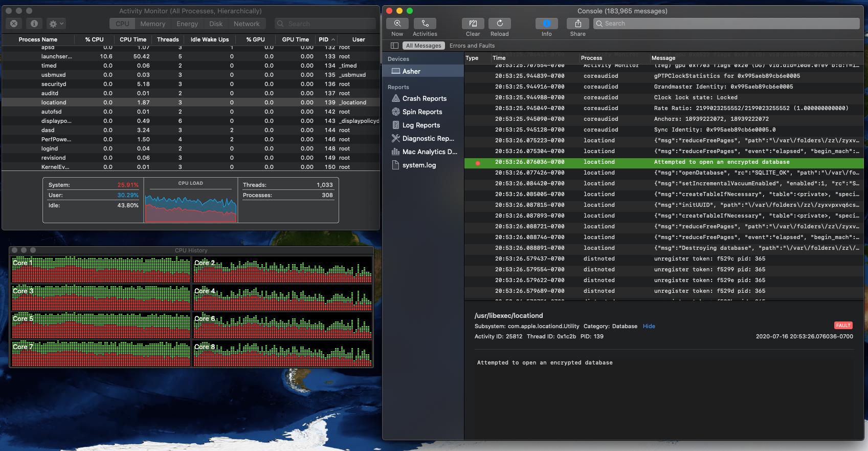Select the 'Clock lock state: Locked' log entry
The height and width of the screenshot is (451, 868).
pyautogui.click(x=664, y=97)
